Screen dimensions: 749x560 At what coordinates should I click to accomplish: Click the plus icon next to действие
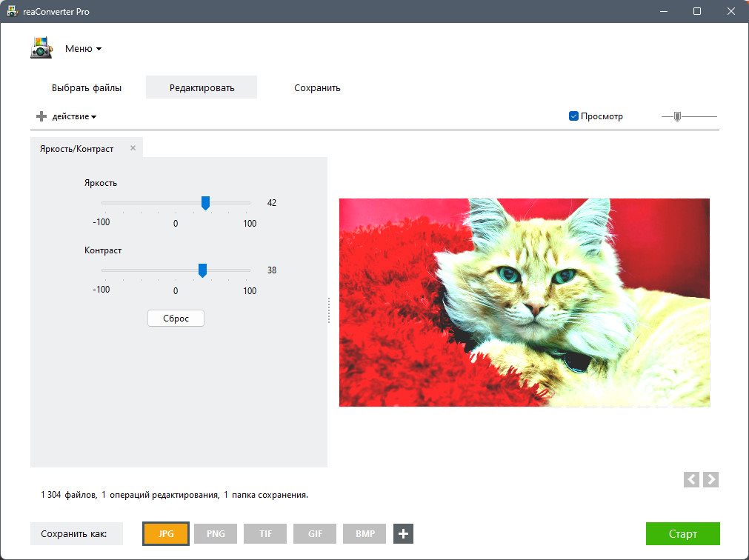41,116
